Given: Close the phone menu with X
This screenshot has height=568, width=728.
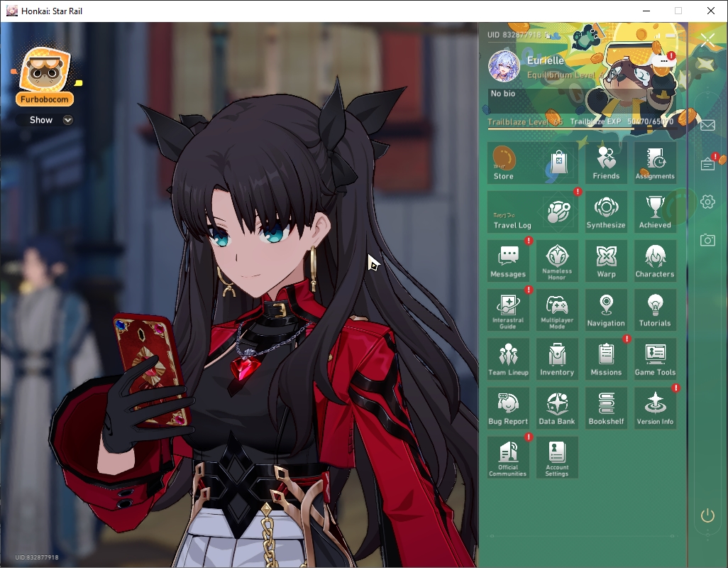Looking at the screenshot, I should coord(707,40).
